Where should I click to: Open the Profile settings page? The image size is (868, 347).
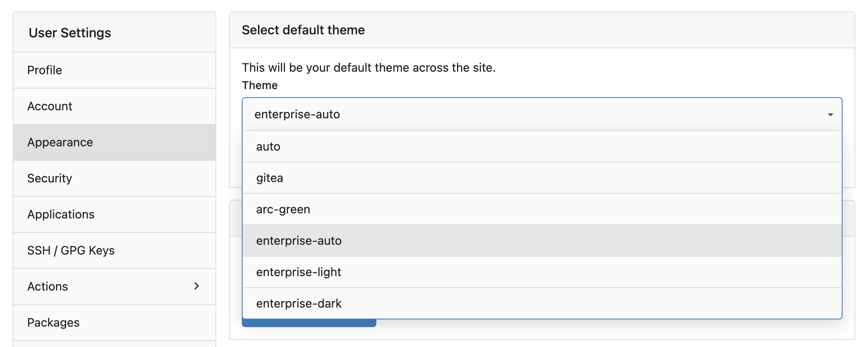click(45, 70)
